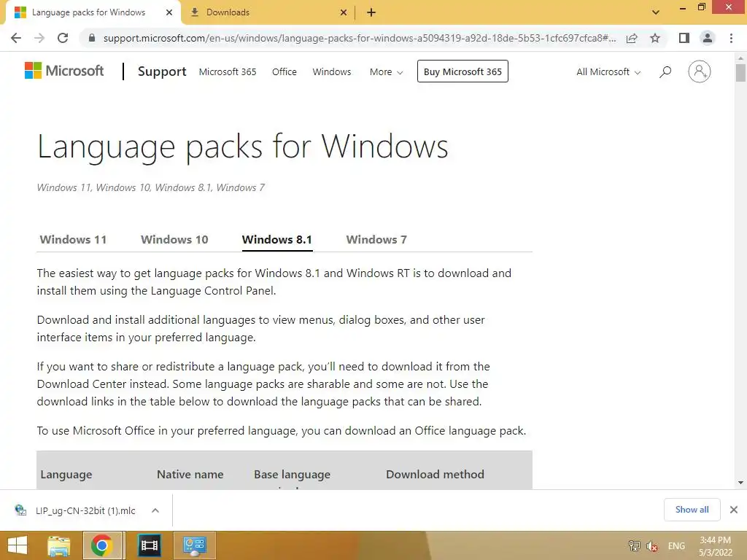Image resolution: width=747 pixels, height=560 pixels.
Task: Open the Windows nav link
Action: pos(332,72)
